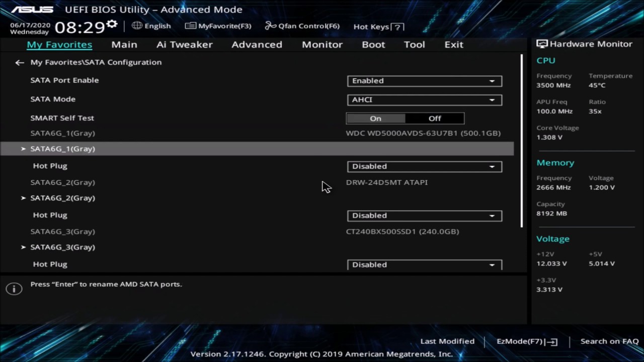
Task: Click memory voltage 1.200 V value
Action: [x=602, y=188]
